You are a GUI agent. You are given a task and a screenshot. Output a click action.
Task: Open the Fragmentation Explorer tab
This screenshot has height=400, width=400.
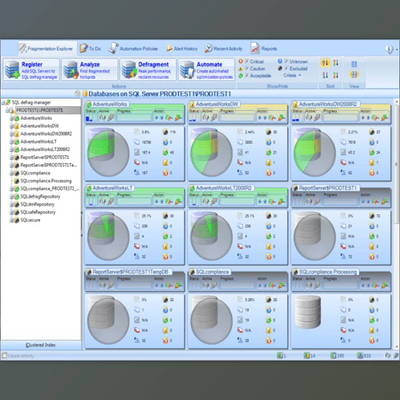tap(47, 49)
